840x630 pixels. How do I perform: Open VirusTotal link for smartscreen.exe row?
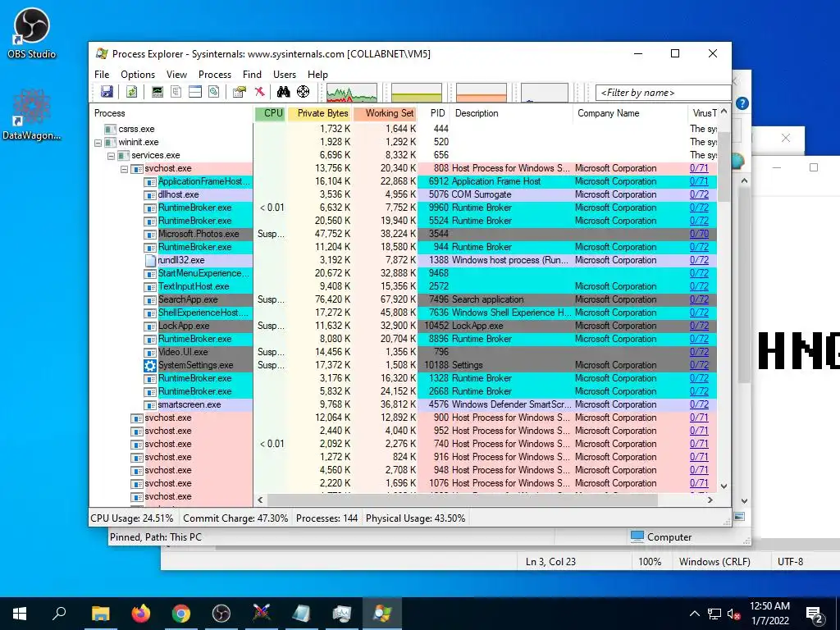pyautogui.click(x=699, y=405)
